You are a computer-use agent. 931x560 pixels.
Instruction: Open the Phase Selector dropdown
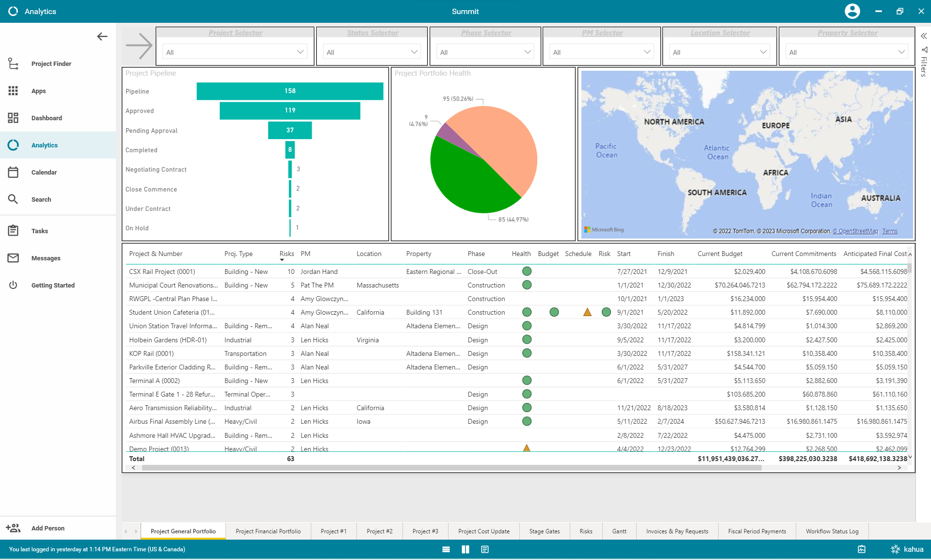click(x=485, y=52)
